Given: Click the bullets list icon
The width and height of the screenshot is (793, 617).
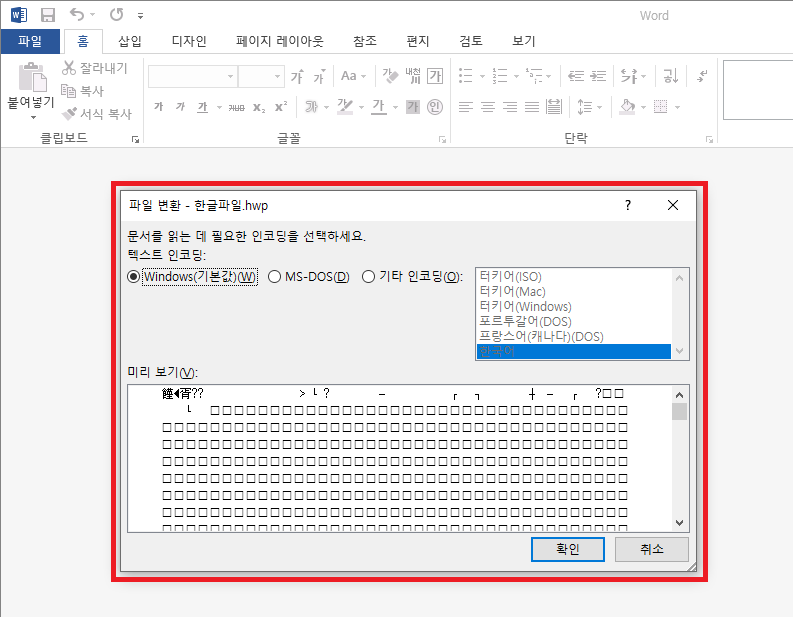Looking at the screenshot, I should pos(465,76).
